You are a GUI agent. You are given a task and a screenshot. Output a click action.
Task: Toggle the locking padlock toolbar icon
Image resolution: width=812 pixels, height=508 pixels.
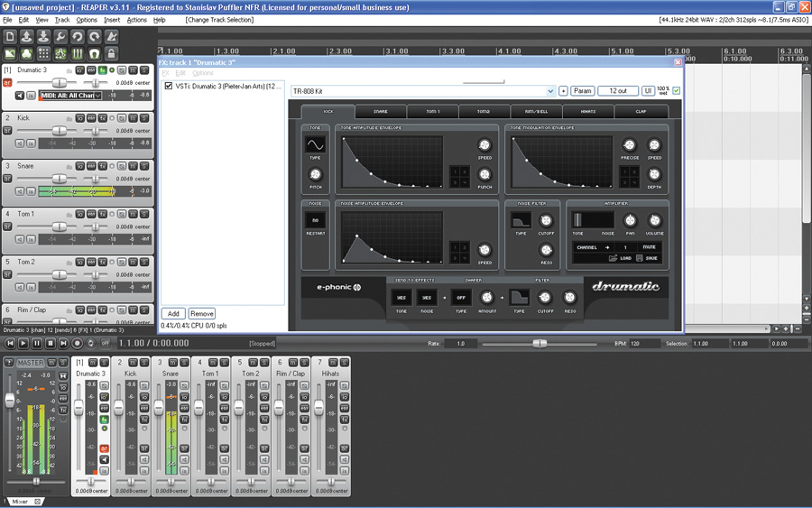111,53
